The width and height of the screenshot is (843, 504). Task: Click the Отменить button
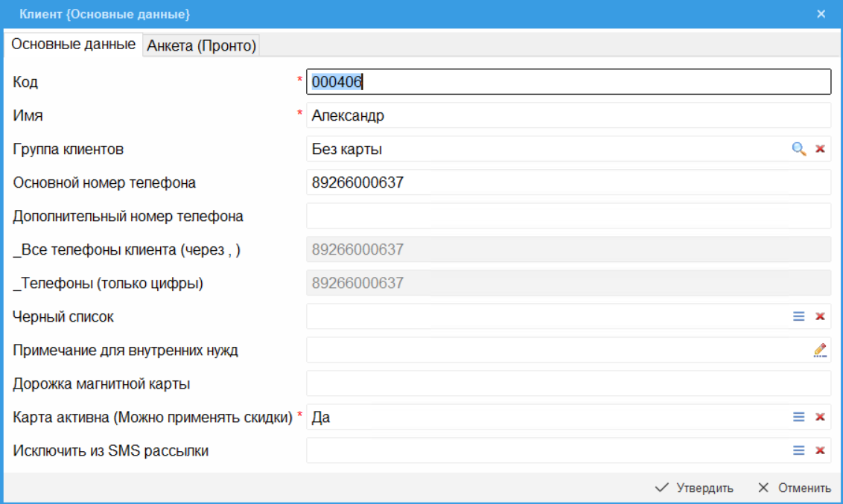click(794, 488)
